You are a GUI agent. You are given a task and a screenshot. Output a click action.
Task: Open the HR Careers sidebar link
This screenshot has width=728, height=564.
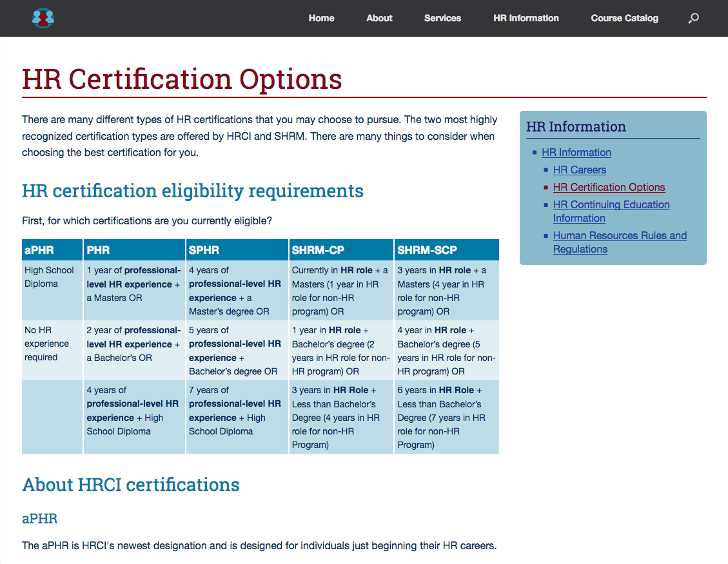coord(579,170)
